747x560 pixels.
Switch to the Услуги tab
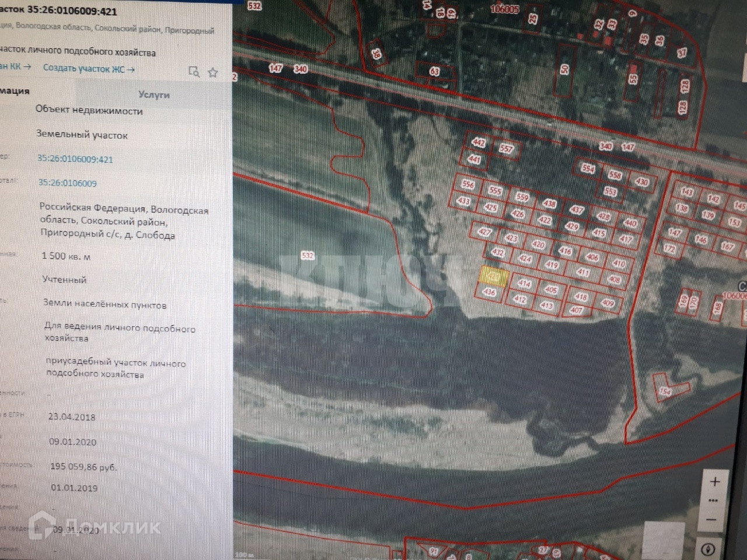154,94
